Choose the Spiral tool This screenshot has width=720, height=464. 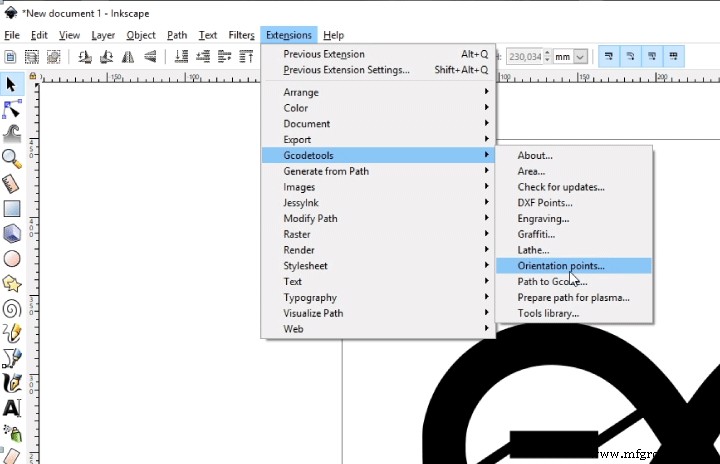pos(12,308)
